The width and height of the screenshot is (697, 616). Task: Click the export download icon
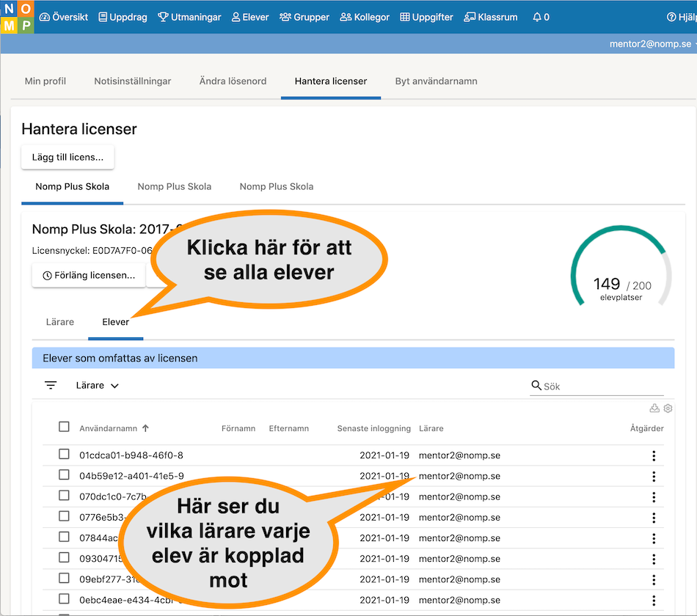coord(654,408)
